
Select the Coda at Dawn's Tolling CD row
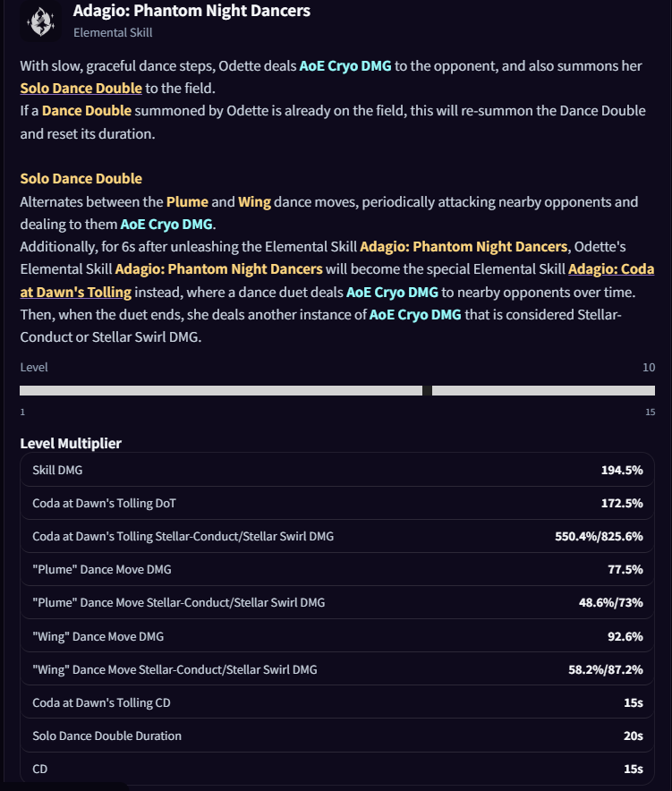point(337,702)
